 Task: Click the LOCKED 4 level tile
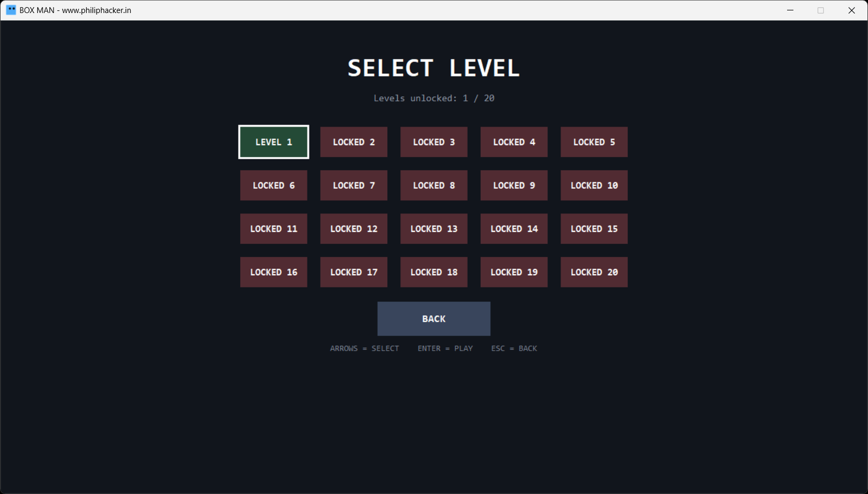pyautogui.click(x=514, y=142)
